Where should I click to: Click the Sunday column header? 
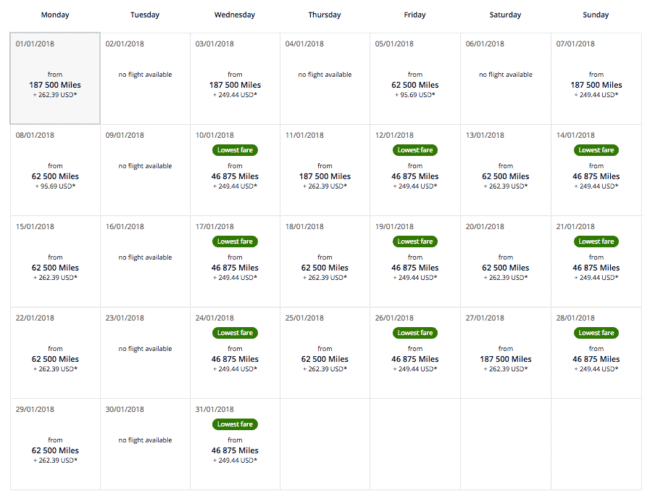click(596, 15)
